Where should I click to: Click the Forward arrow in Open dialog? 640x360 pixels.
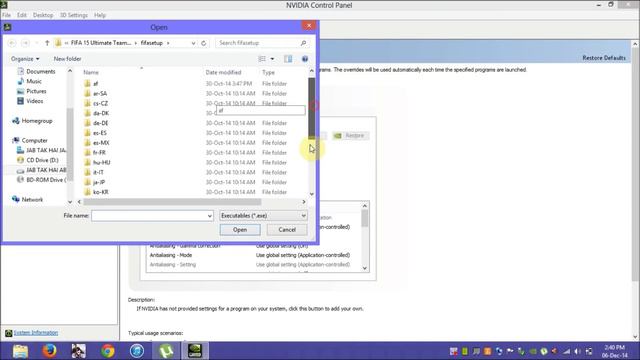pos(25,43)
